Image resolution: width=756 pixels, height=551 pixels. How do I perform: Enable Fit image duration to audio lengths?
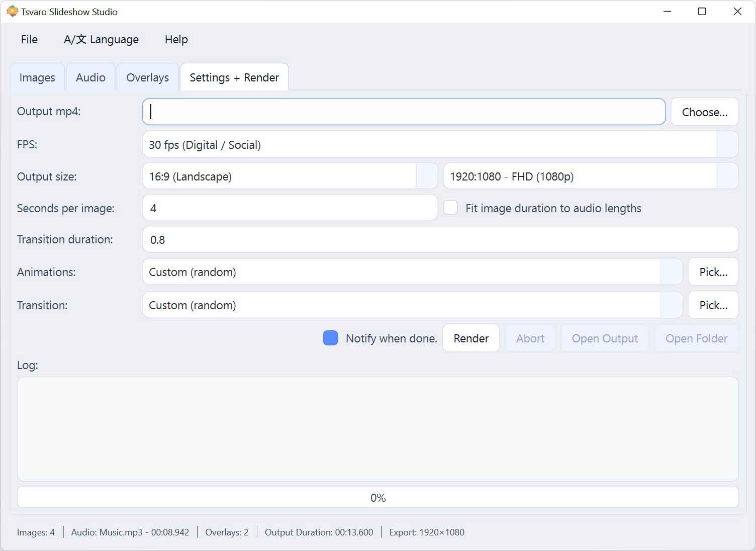[x=450, y=208]
